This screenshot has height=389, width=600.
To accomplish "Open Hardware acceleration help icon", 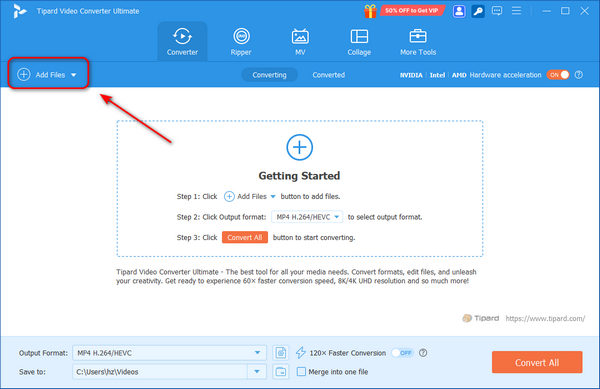I will (x=579, y=75).
